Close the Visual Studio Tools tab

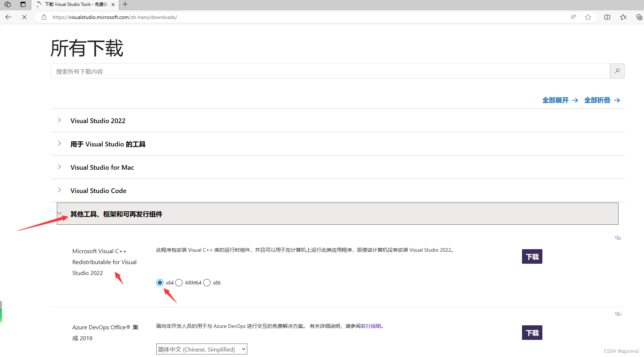pyautogui.click(x=113, y=4)
